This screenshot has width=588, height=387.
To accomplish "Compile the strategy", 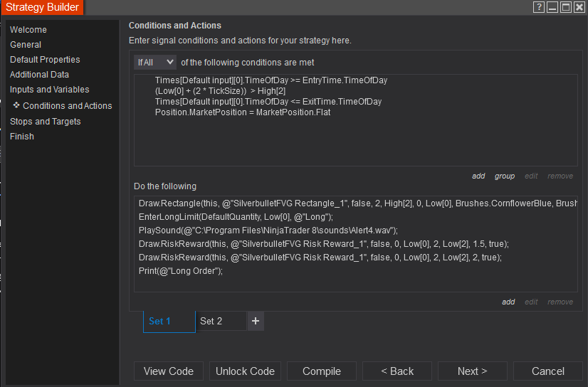I will click(322, 371).
